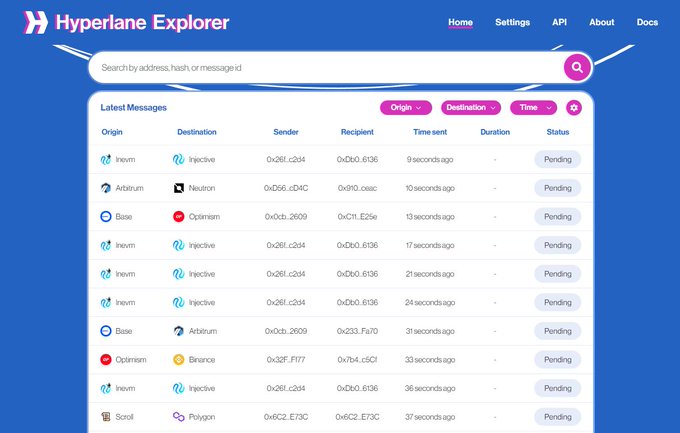Click the Status column header
The image size is (680, 433).
point(558,132)
